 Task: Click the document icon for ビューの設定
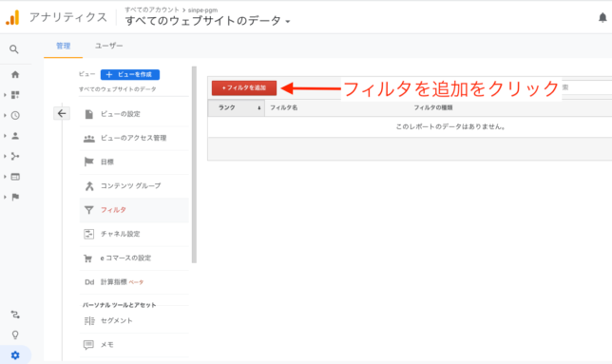89,114
